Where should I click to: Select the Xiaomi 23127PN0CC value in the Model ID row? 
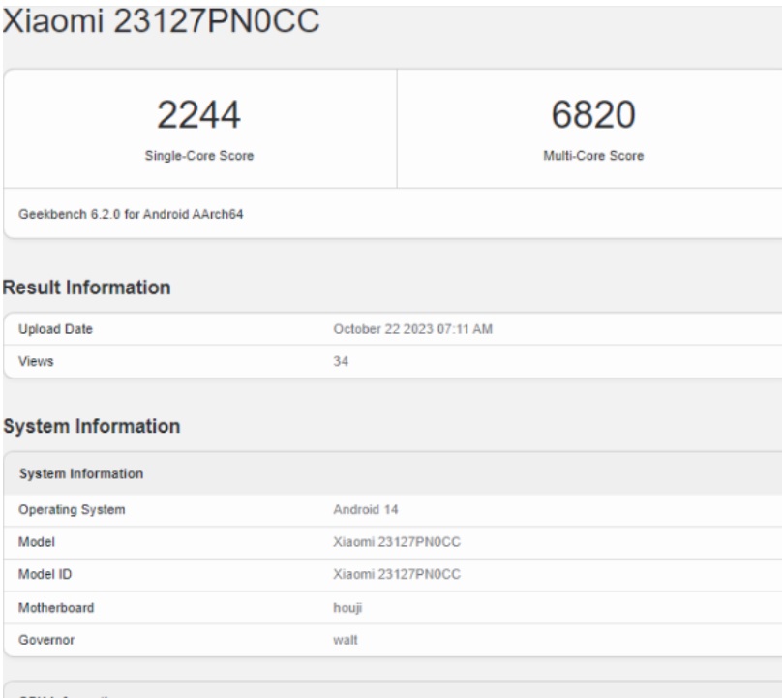[x=397, y=574]
